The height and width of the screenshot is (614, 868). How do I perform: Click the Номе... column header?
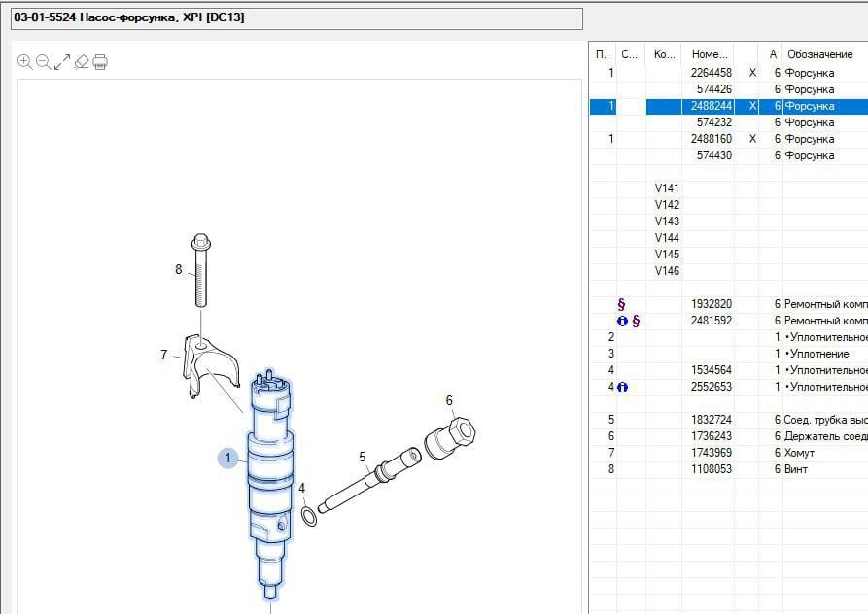point(707,54)
